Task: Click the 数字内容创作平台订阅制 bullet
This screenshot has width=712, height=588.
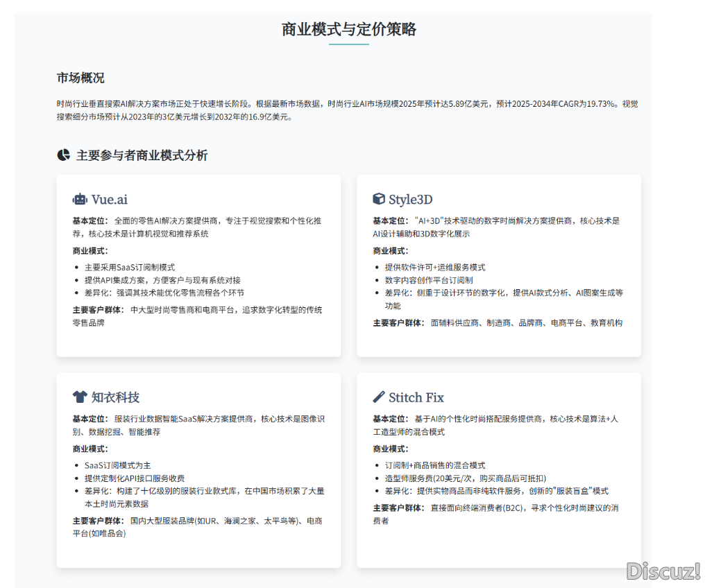Action: tap(429, 280)
